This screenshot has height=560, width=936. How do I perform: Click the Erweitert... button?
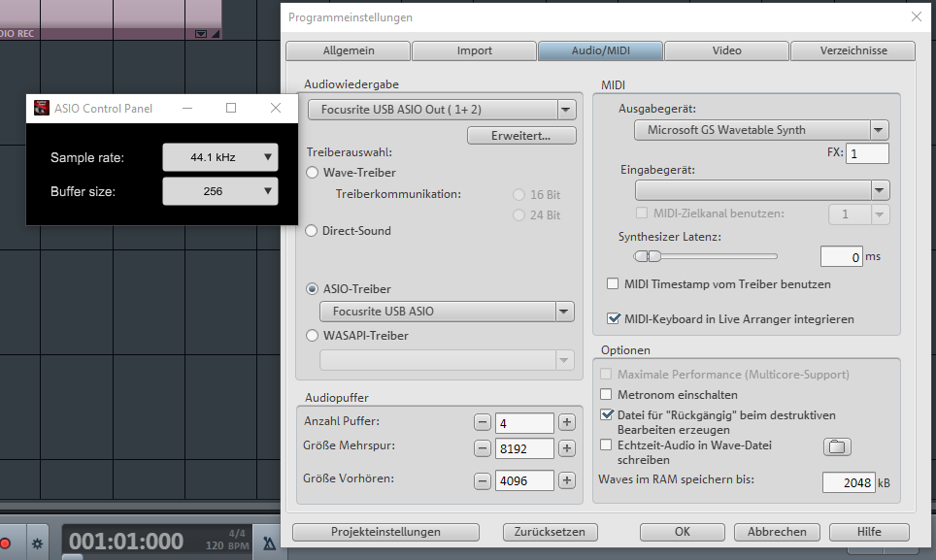pos(521,135)
